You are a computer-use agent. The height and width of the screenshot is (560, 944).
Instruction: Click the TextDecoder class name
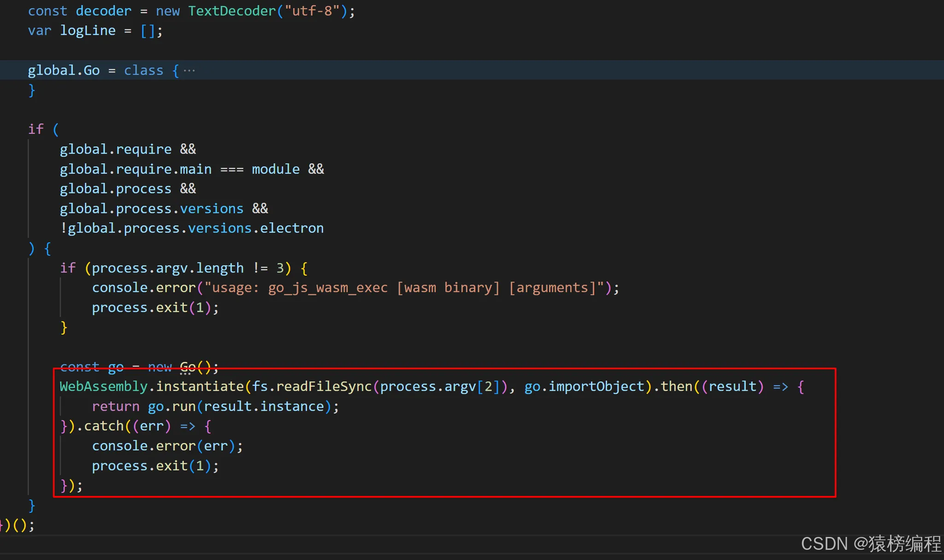(x=231, y=11)
